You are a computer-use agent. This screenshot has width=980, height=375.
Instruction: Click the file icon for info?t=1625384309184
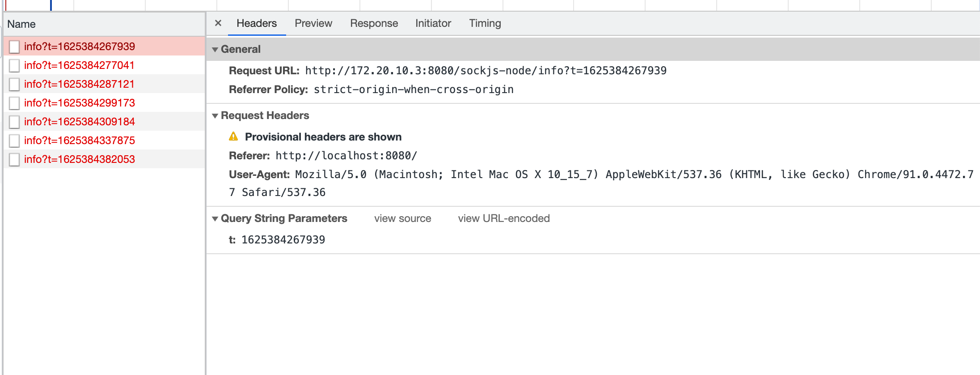click(x=14, y=122)
